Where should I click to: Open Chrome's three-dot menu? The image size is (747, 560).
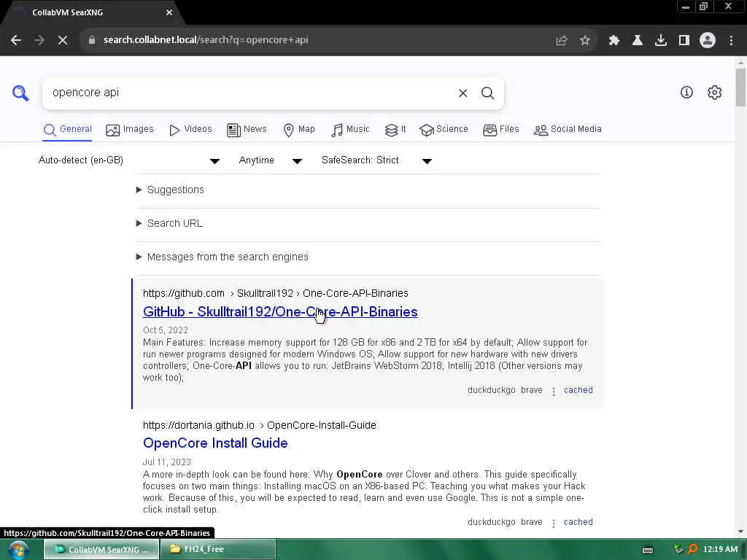pyautogui.click(x=731, y=41)
